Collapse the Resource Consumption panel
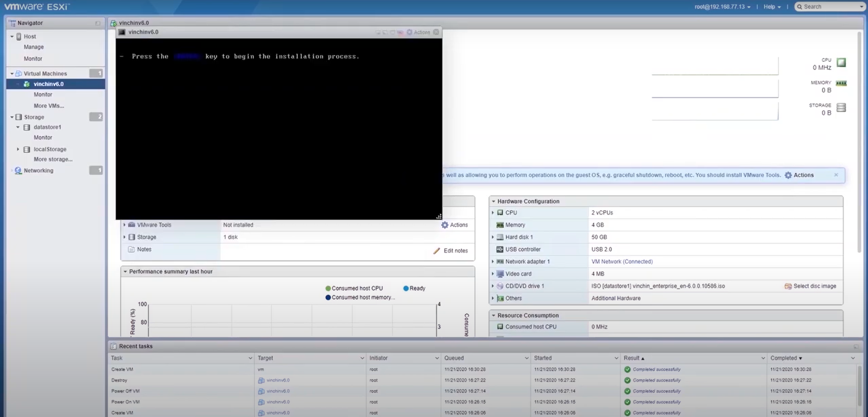Image resolution: width=868 pixels, height=417 pixels. click(493, 316)
